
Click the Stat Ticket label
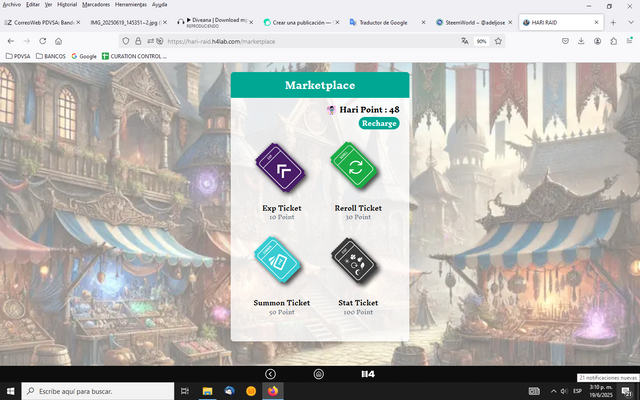tap(358, 303)
